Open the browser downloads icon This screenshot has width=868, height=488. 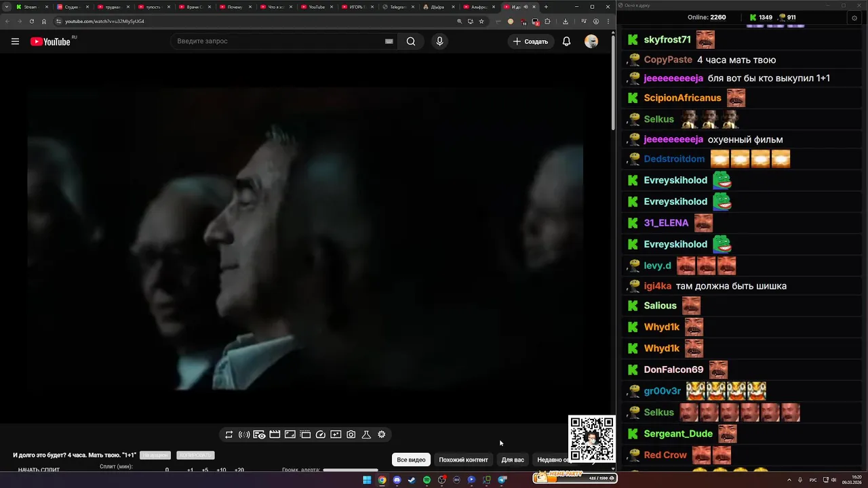coord(566,21)
